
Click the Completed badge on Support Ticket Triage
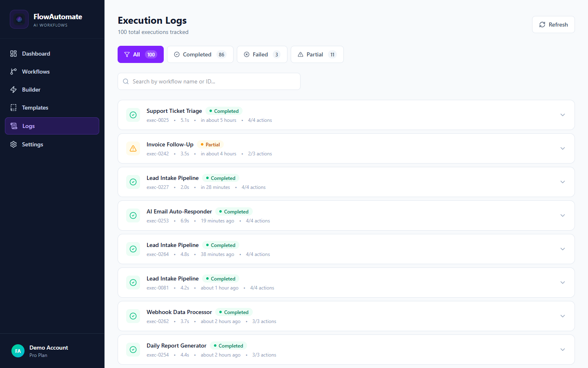pyautogui.click(x=224, y=111)
